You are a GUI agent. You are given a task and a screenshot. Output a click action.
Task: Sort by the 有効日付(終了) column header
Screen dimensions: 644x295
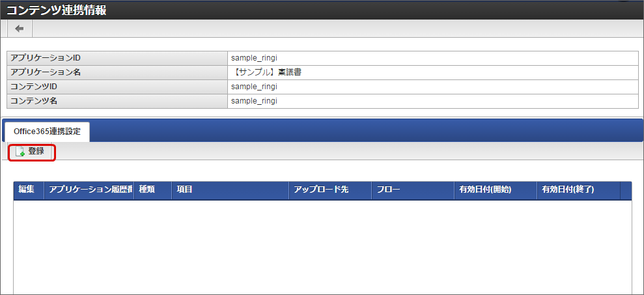(578, 190)
